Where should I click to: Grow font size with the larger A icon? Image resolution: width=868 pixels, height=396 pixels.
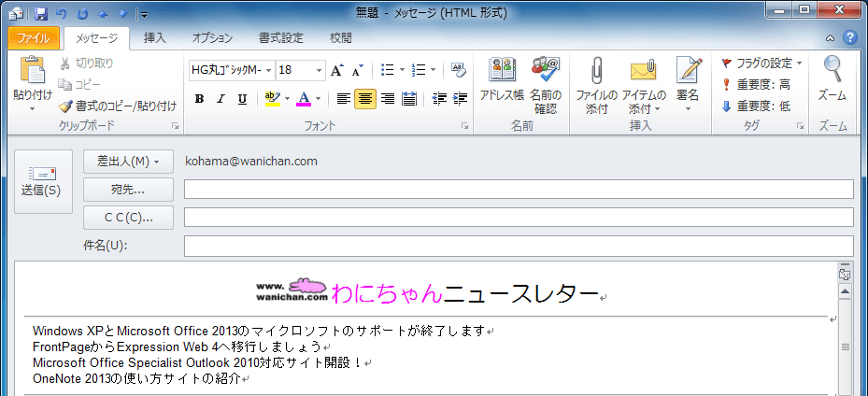[336, 70]
